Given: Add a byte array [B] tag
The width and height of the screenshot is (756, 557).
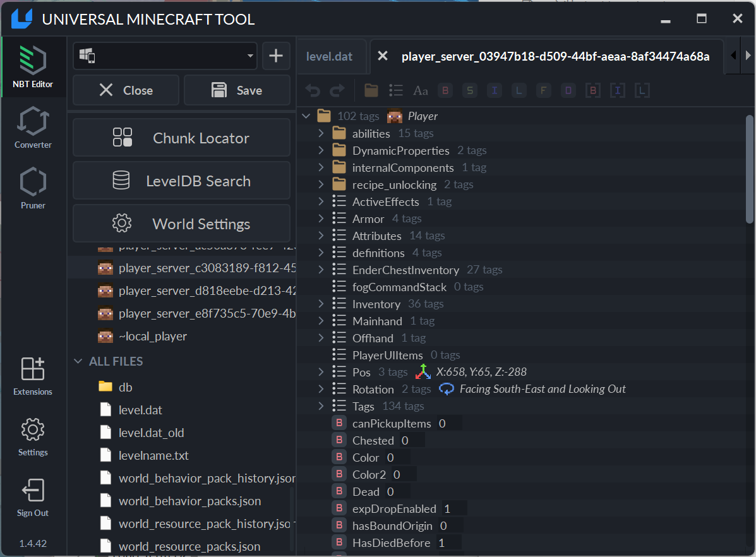Looking at the screenshot, I should 592,90.
